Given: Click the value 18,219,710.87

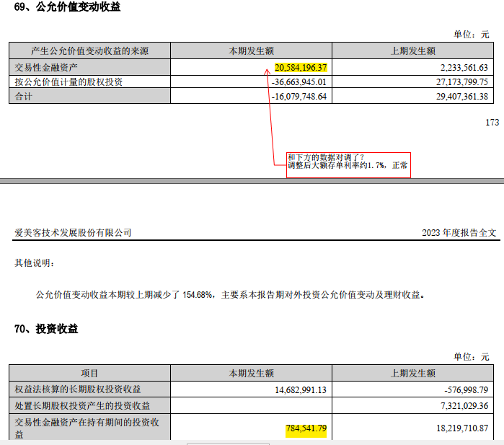Looking at the screenshot, I should 462,428.
